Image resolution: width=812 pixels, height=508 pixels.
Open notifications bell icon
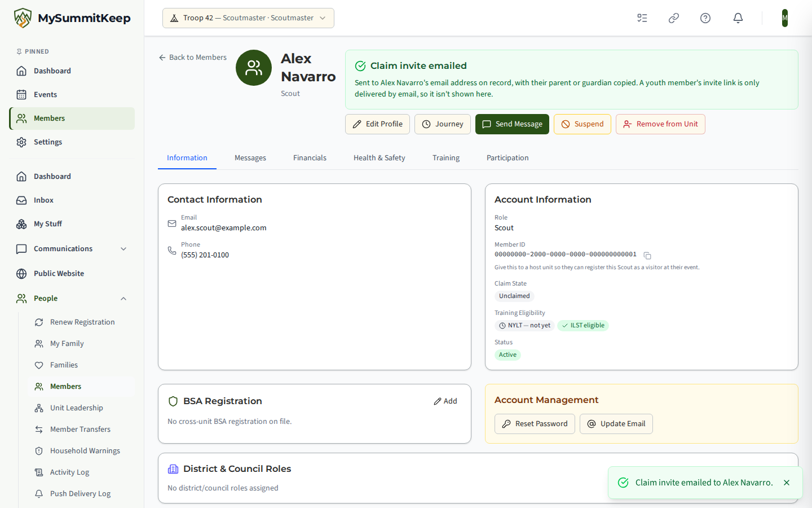(x=738, y=18)
